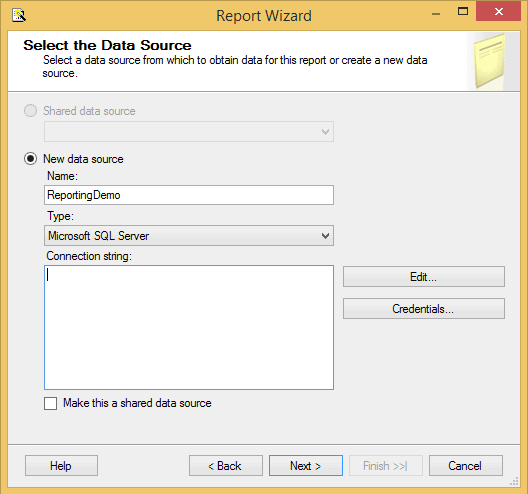528x494 pixels.
Task: Click inside the Connection string text area
Action: point(189,327)
